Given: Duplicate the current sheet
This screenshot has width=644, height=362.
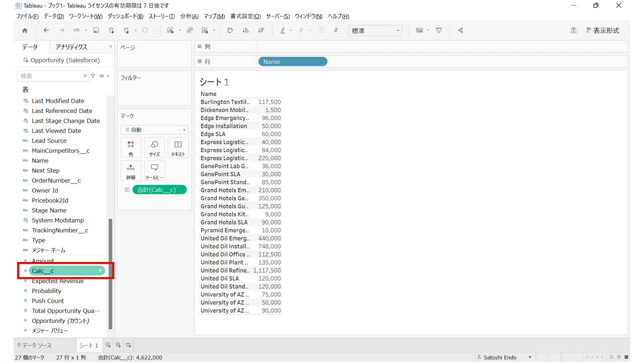Looking at the screenshot, I should click(190, 31).
